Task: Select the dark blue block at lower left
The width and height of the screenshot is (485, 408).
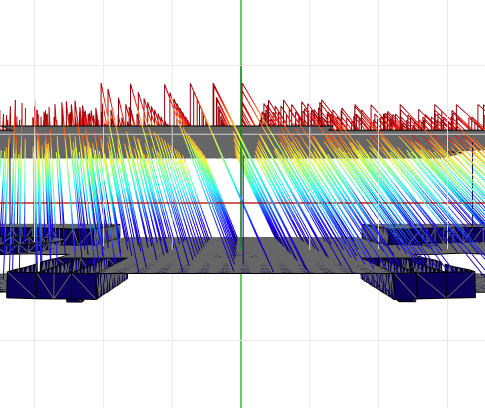Action: (x=67, y=279)
